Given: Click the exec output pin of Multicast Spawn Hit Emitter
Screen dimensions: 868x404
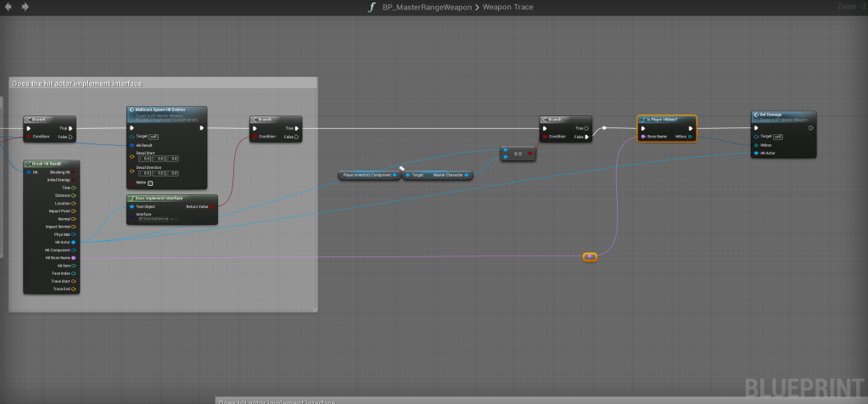Looking at the screenshot, I should tap(201, 128).
